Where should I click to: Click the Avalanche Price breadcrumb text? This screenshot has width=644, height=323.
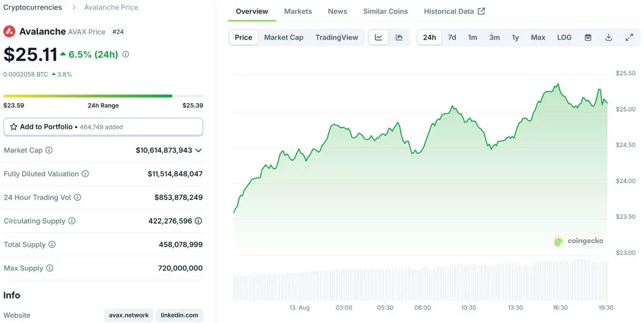[111, 8]
